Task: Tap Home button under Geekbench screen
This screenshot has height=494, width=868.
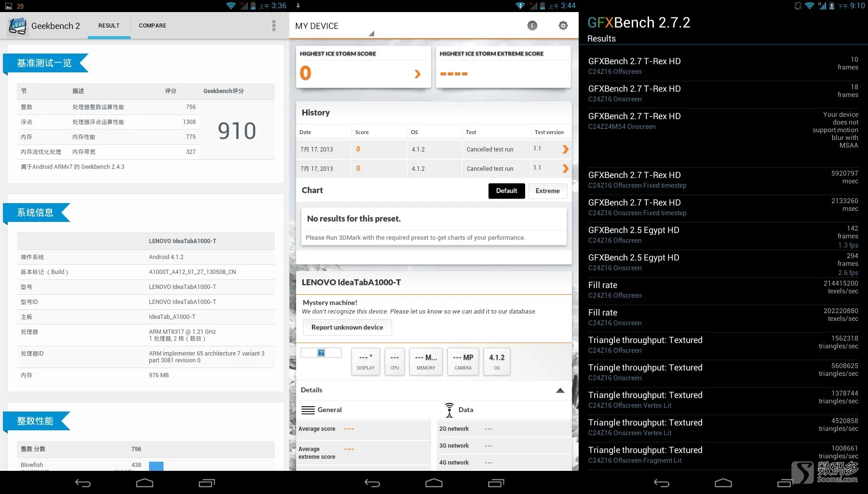Action: [145, 483]
